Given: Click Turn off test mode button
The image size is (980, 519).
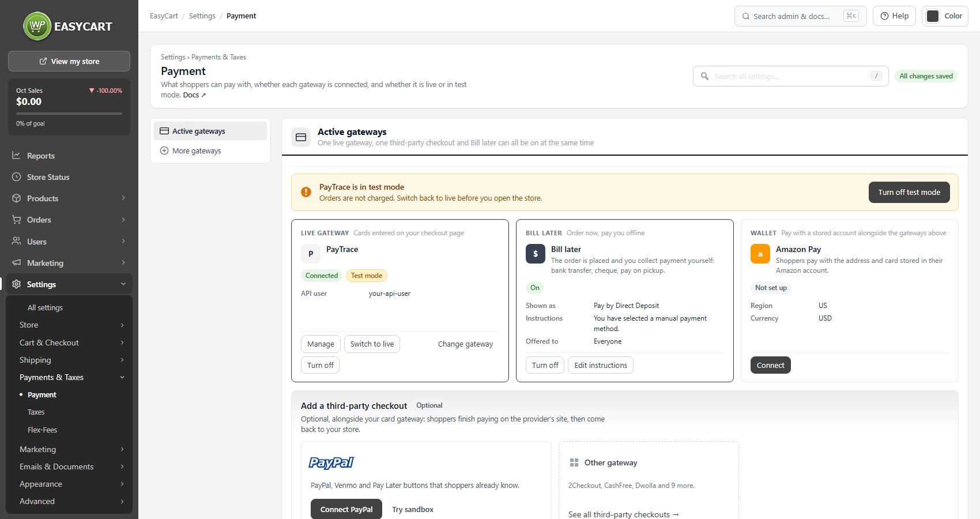Looking at the screenshot, I should 909,192.
